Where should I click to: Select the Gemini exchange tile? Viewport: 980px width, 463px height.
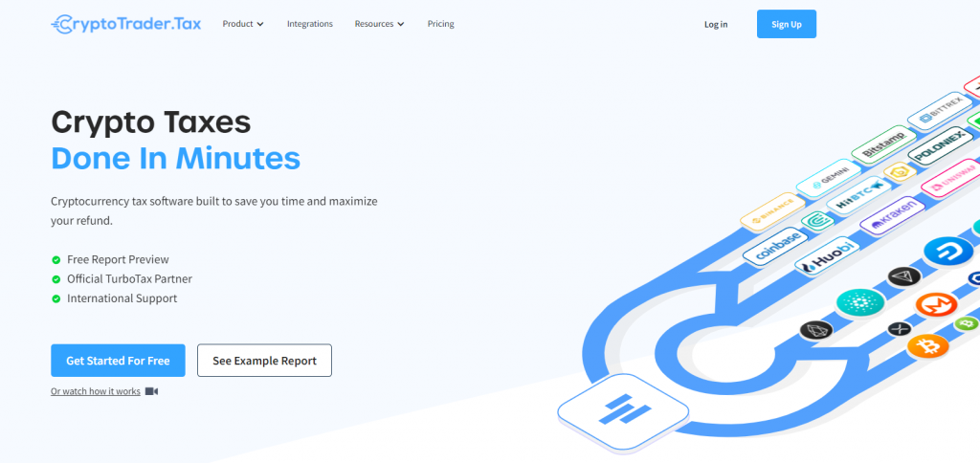(828, 179)
